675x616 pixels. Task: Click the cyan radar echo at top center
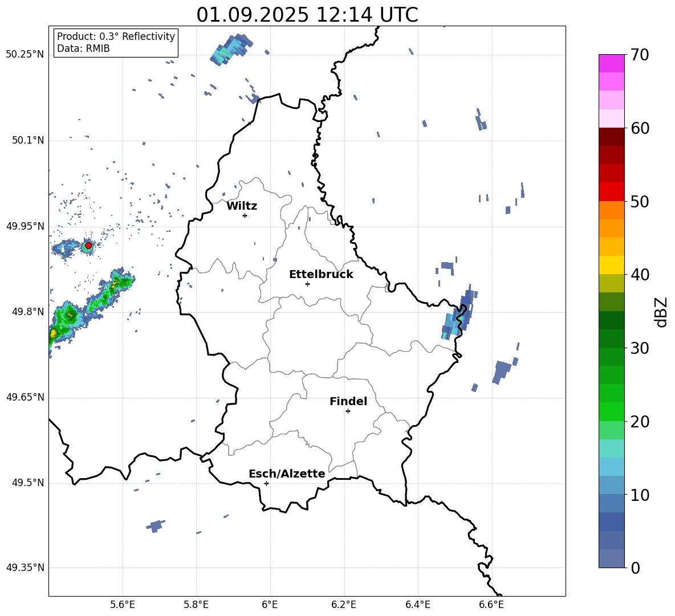(x=231, y=50)
